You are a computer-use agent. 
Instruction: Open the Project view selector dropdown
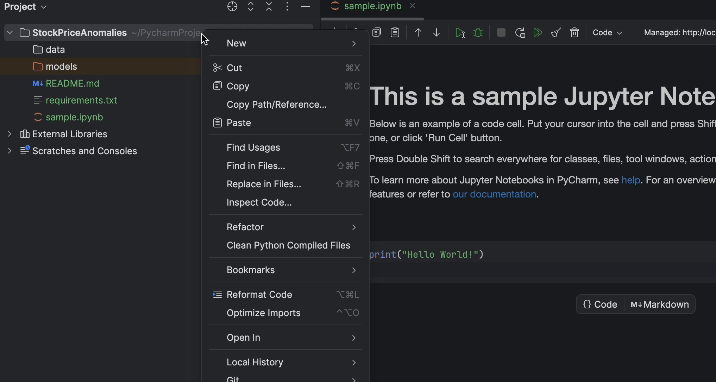25,7
